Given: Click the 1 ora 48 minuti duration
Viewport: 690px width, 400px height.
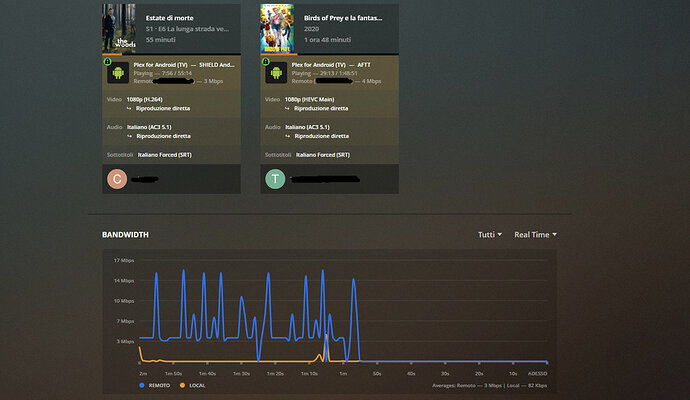Looking at the screenshot, I should tap(327, 40).
